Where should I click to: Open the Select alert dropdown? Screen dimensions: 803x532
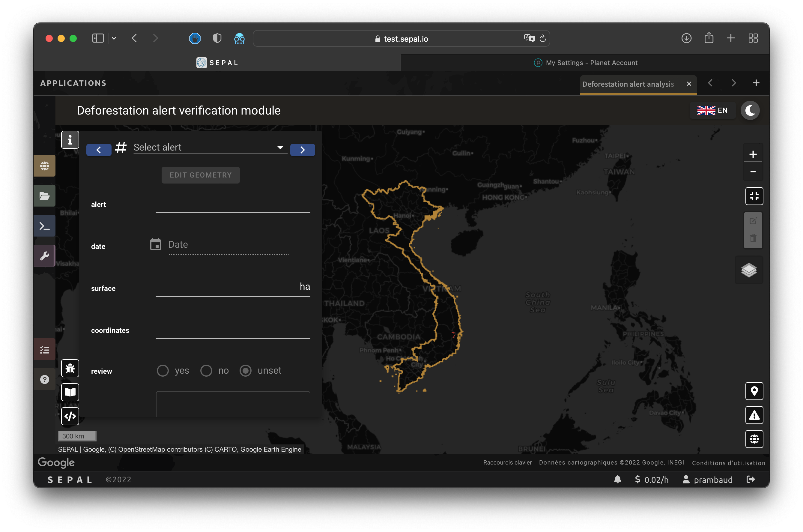(210, 147)
